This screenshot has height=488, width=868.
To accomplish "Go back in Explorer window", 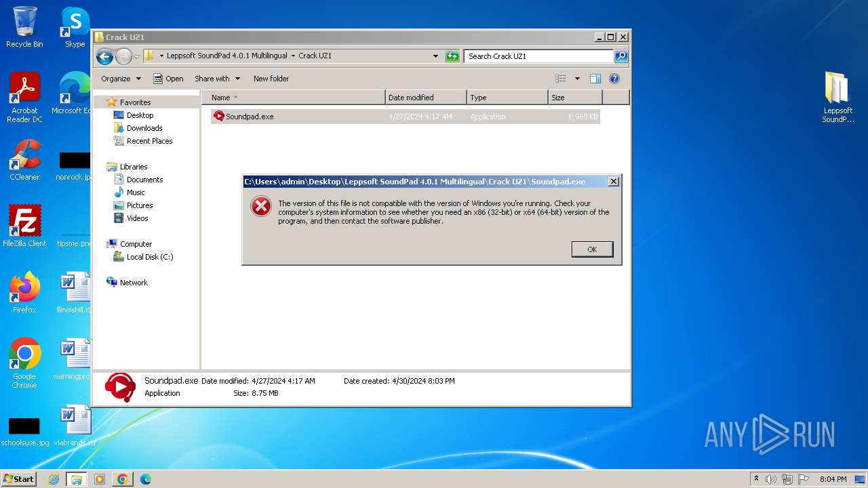I will (x=104, y=56).
